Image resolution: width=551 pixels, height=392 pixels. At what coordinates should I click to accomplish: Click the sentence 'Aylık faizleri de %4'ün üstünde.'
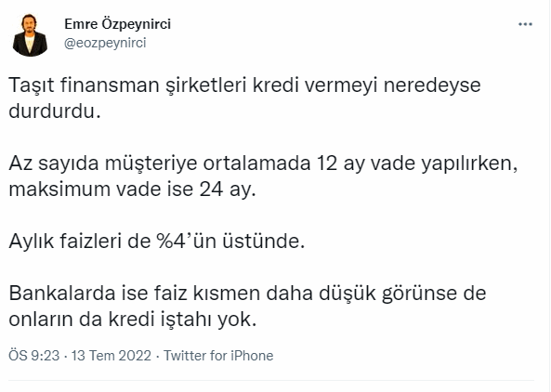coord(157,242)
